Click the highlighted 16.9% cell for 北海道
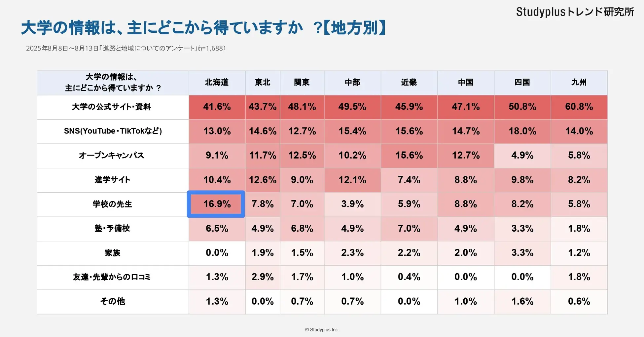 pyautogui.click(x=217, y=204)
